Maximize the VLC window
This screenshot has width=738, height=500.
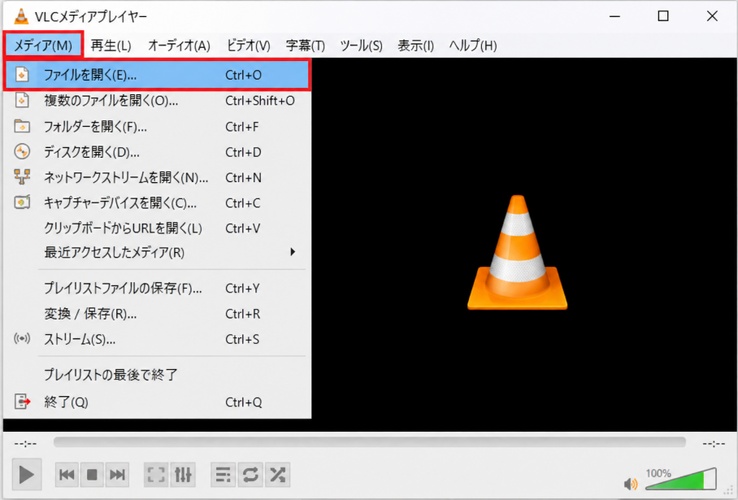(x=663, y=16)
